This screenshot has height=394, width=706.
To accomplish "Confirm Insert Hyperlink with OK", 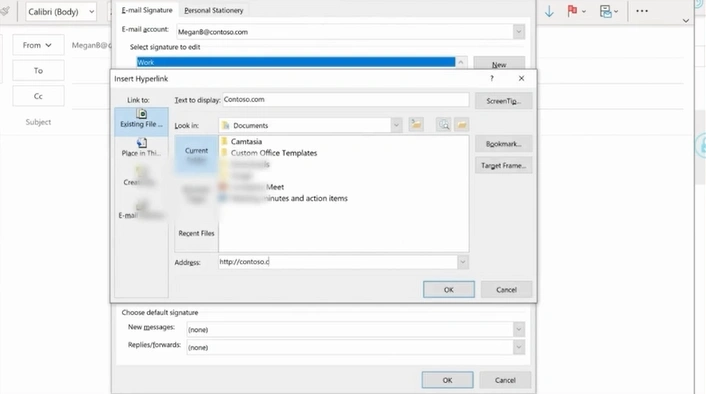I will [448, 290].
